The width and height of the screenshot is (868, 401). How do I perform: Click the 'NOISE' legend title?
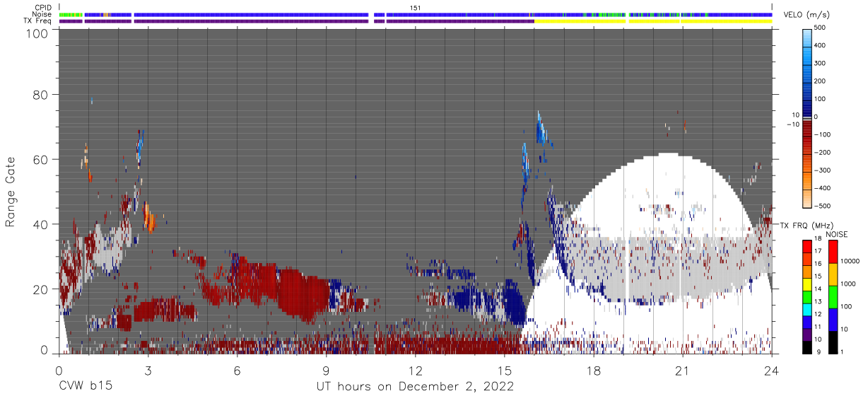[837, 234]
